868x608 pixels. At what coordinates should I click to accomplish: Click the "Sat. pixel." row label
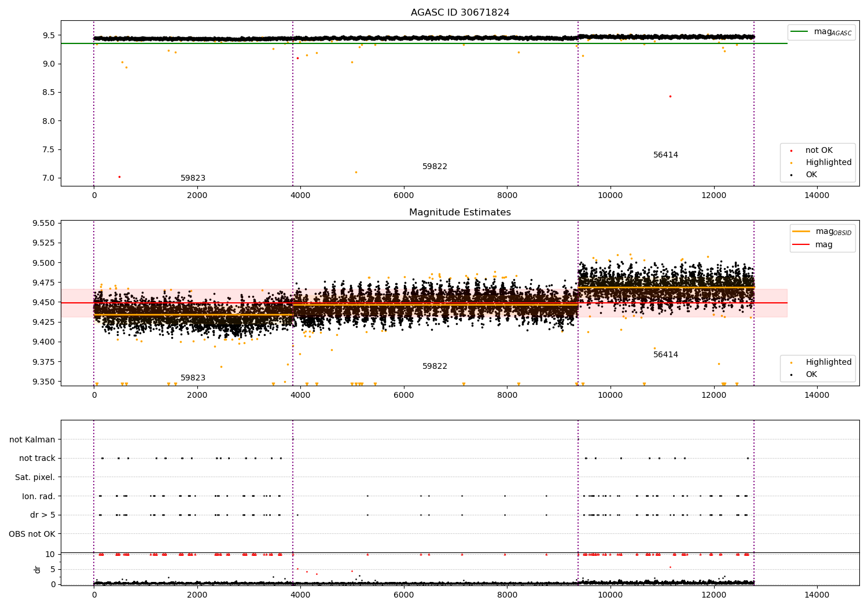point(35,478)
